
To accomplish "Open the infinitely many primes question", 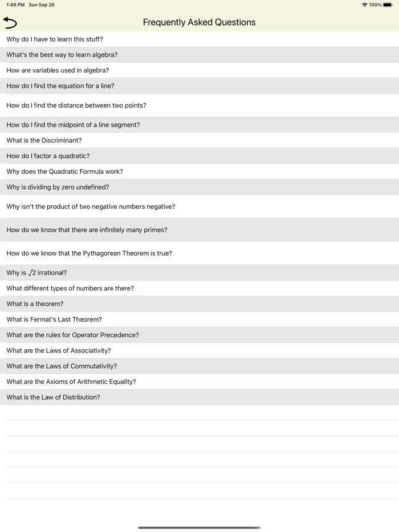I will pos(87,230).
